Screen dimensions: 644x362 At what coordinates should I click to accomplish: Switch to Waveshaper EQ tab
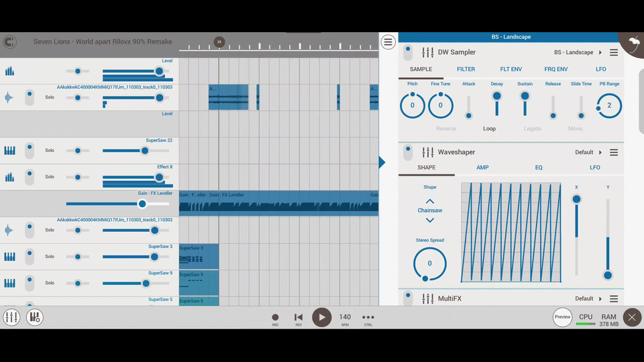(539, 168)
